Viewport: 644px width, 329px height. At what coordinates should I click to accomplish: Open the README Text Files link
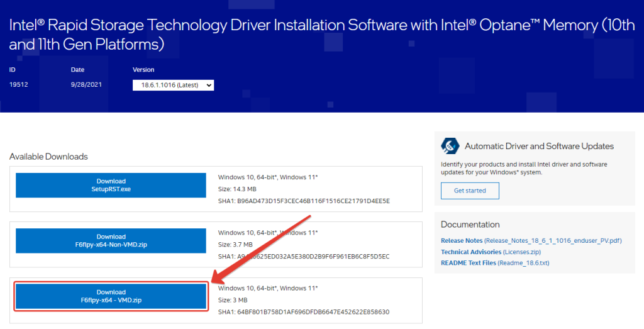(495, 263)
